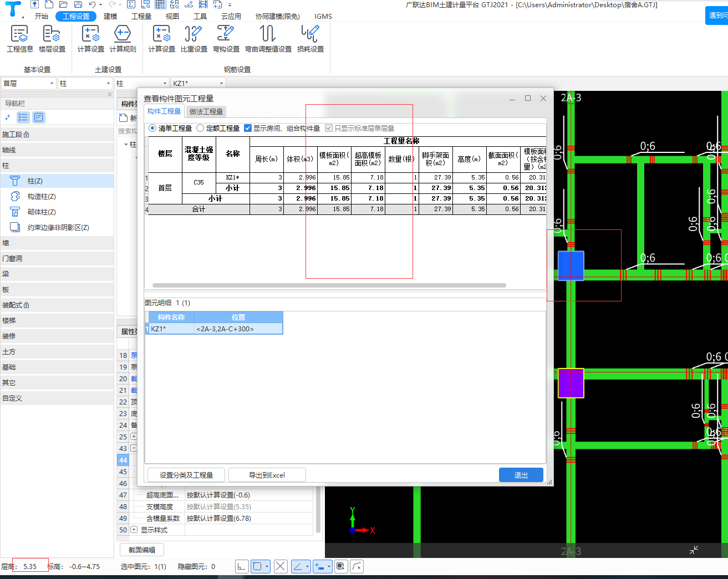Click the plus sparkle icon in 导航栏
The height and width of the screenshot is (579, 728).
tap(8, 117)
